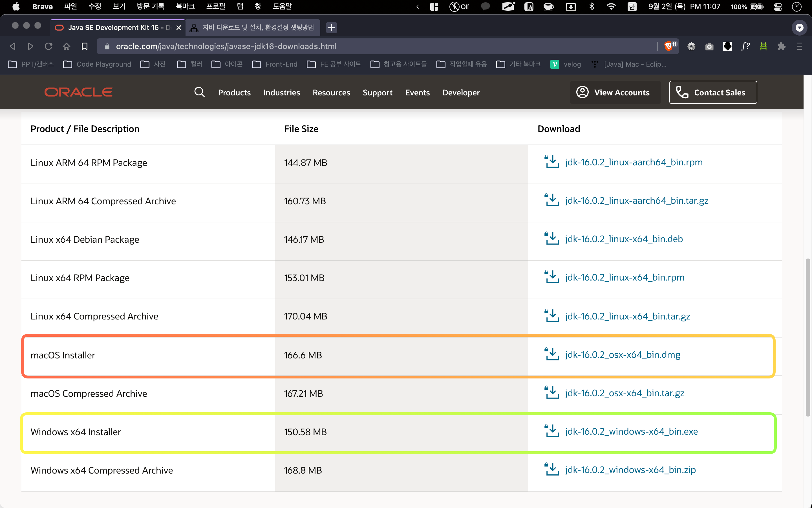Reload the page

pos(49,46)
